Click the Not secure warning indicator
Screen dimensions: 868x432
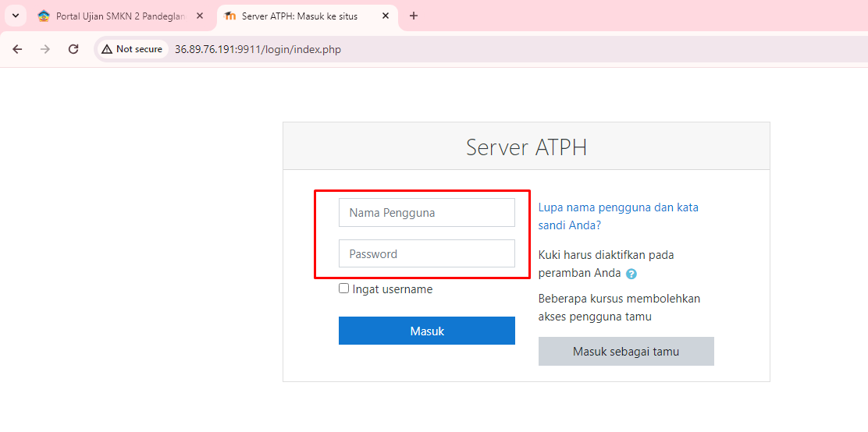tap(132, 49)
